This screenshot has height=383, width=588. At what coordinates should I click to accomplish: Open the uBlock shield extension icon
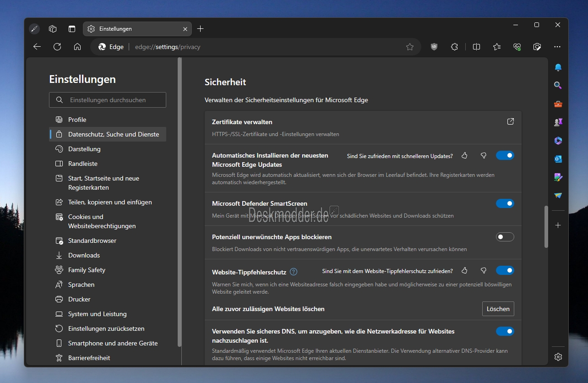coord(434,47)
